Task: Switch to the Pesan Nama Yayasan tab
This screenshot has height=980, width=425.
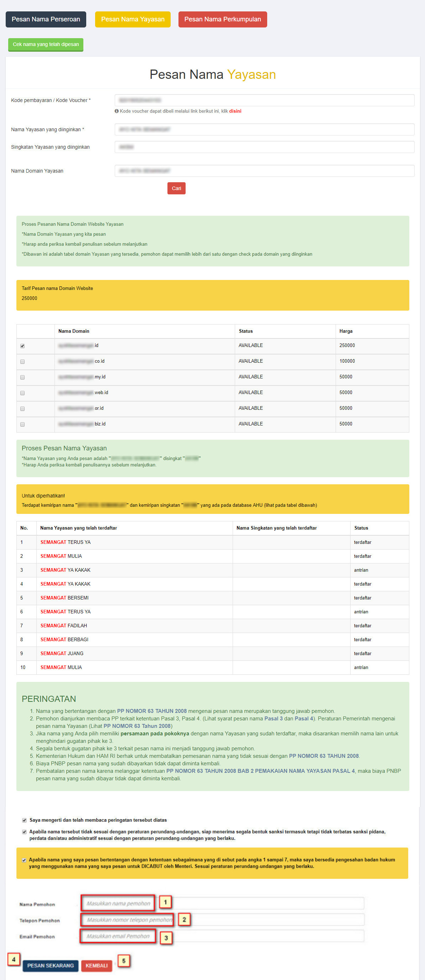Action: 132,19
